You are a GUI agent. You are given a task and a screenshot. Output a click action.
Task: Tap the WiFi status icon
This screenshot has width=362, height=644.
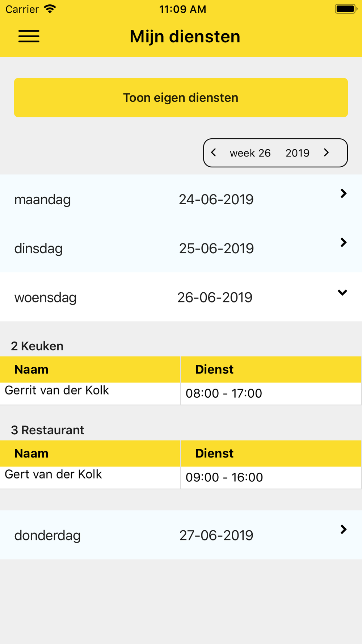pyautogui.click(x=50, y=9)
